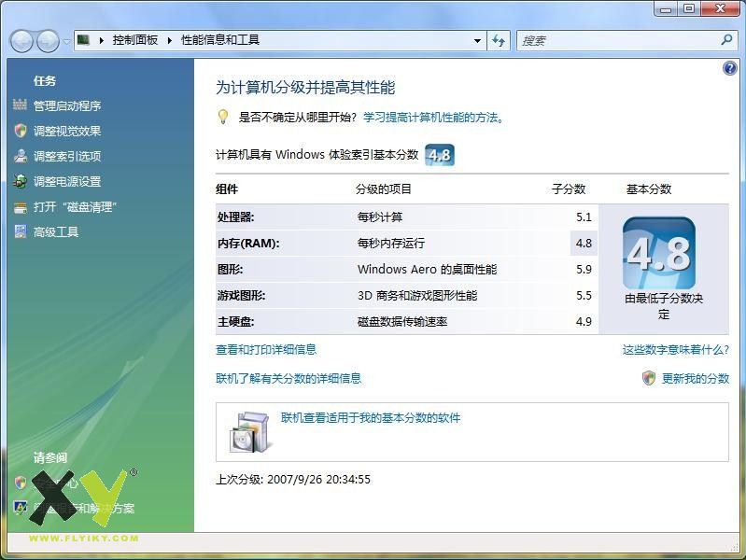Click the shield icon beside 更新我的分数
Image resolution: width=746 pixels, height=560 pixels.
pos(649,378)
